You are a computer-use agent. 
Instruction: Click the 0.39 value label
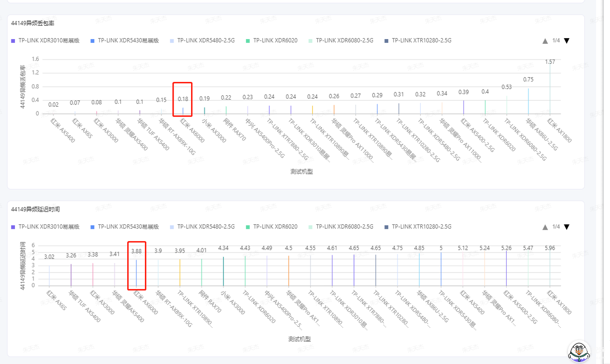click(463, 92)
